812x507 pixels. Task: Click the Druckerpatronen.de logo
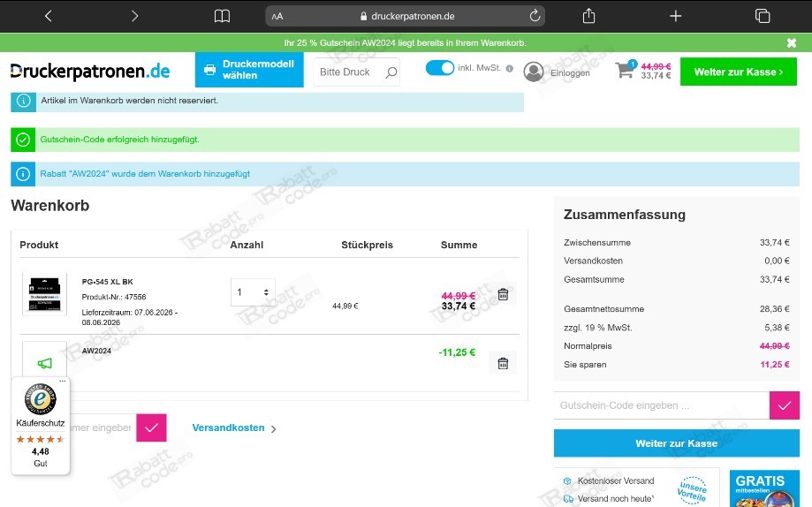pyautogui.click(x=90, y=71)
